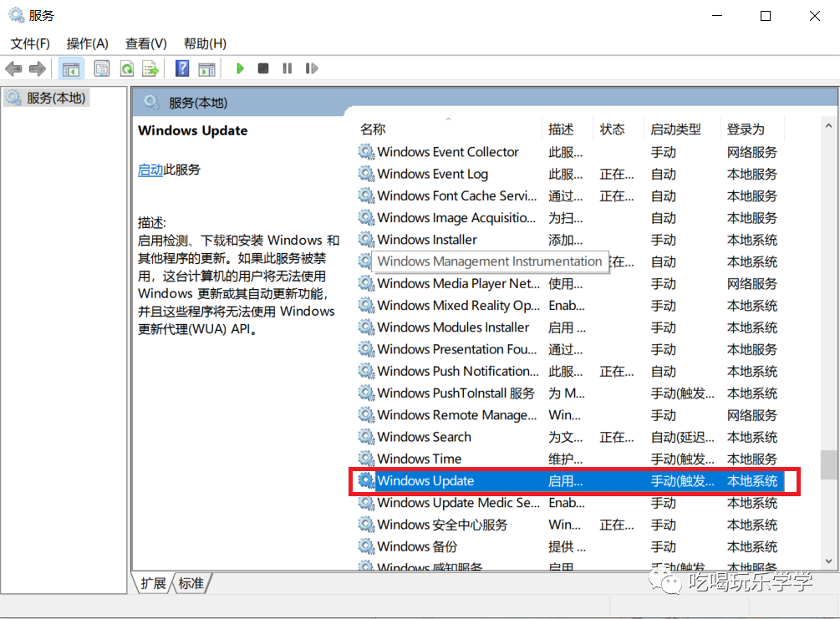This screenshot has width=840, height=619.
Task: Select Windows Remote Manage... service
Action: coord(456,415)
